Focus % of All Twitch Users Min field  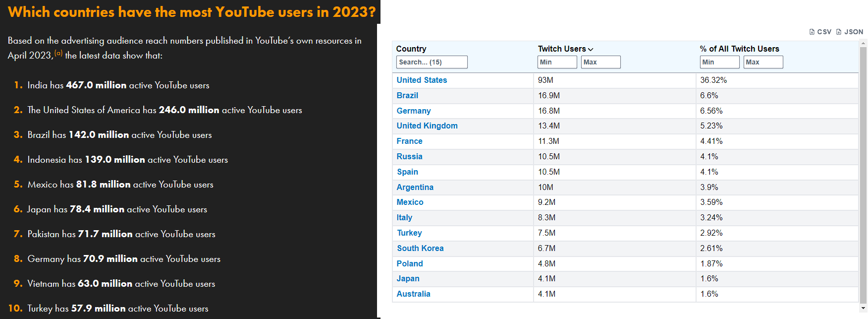click(720, 62)
